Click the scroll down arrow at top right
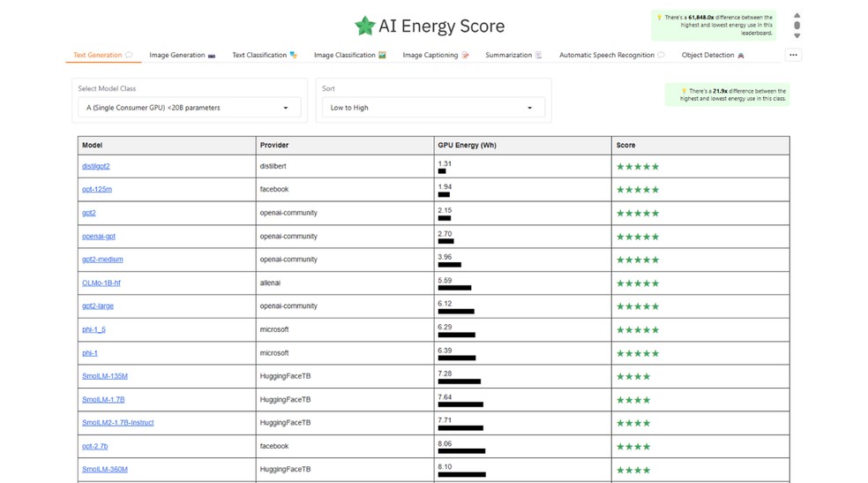This screenshot has width=868, height=483. [797, 36]
